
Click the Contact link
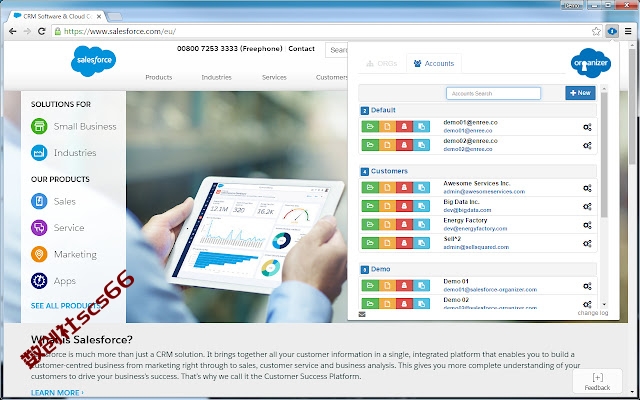tap(301, 49)
